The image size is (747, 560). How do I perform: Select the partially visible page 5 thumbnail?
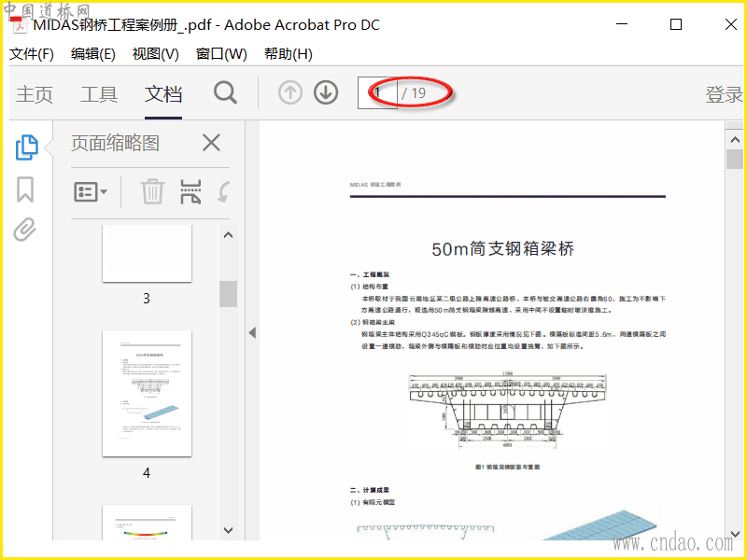click(x=148, y=523)
